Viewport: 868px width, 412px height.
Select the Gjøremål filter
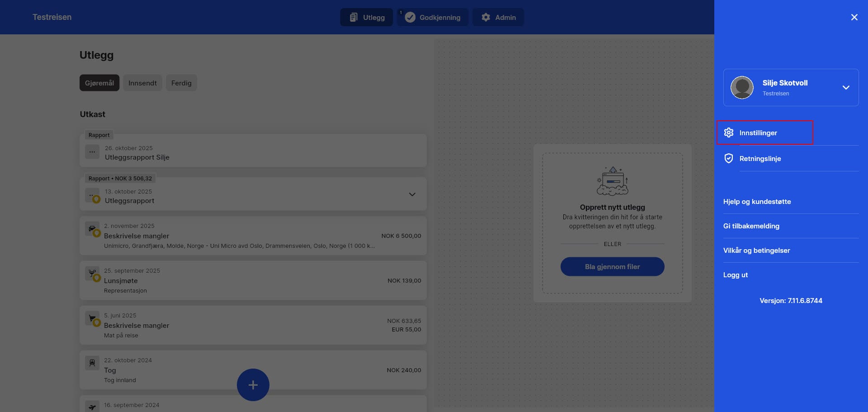(x=99, y=83)
